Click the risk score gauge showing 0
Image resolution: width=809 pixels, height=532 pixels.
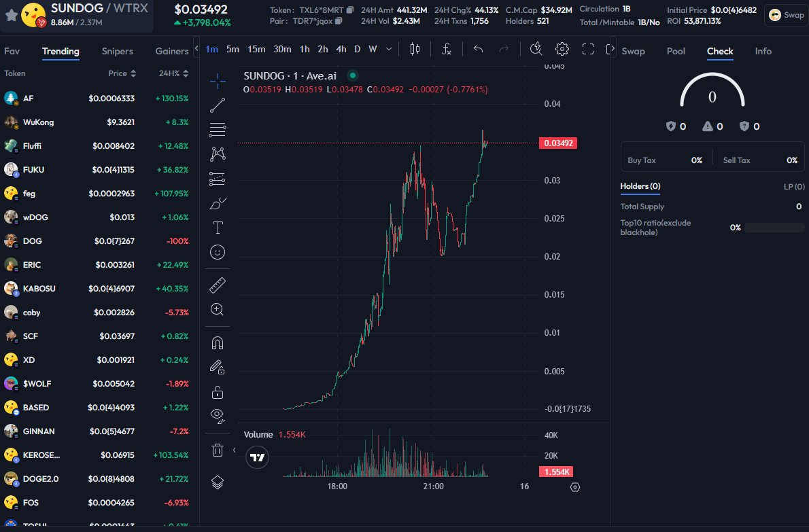[712, 91]
